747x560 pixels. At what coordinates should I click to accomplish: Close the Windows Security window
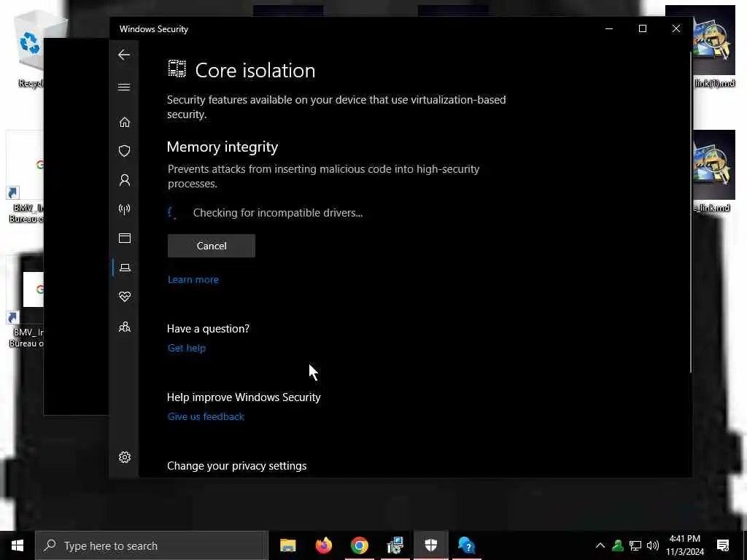click(x=676, y=28)
